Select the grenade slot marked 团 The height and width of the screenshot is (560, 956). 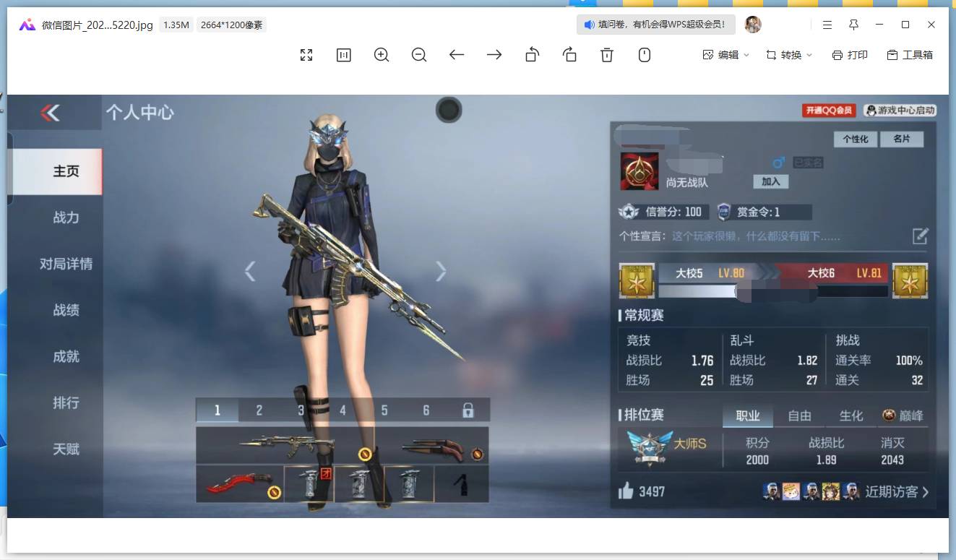pyautogui.click(x=309, y=483)
